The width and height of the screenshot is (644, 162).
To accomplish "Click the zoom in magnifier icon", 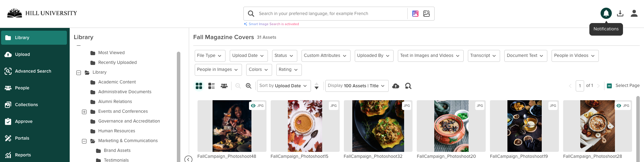I will coord(249,86).
